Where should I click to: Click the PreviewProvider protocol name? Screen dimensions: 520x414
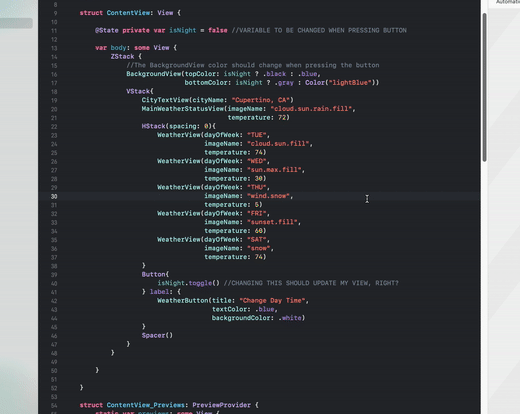[x=221, y=405]
